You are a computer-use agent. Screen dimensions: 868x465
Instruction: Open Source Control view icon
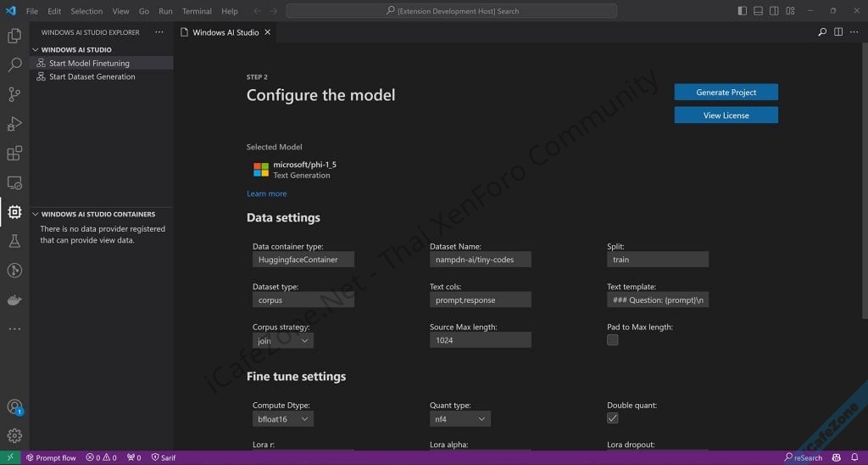(x=14, y=94)
